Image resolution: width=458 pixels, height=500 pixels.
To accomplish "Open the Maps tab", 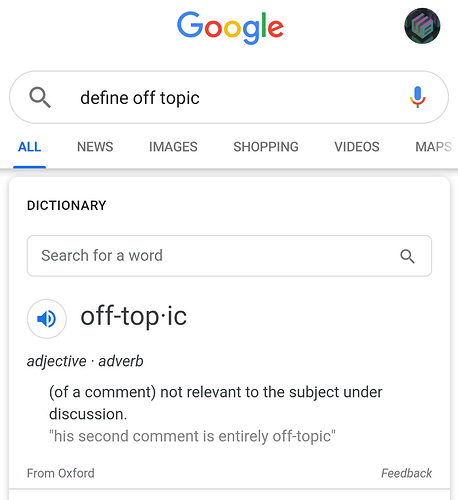I will point(433,147).
